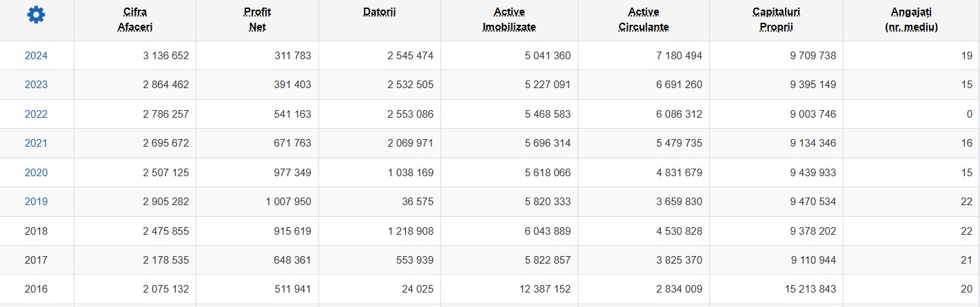The width and height of the screenshot is (980, 307).
Task: Open the 2022 year link
Action: [x=36, y=114]
